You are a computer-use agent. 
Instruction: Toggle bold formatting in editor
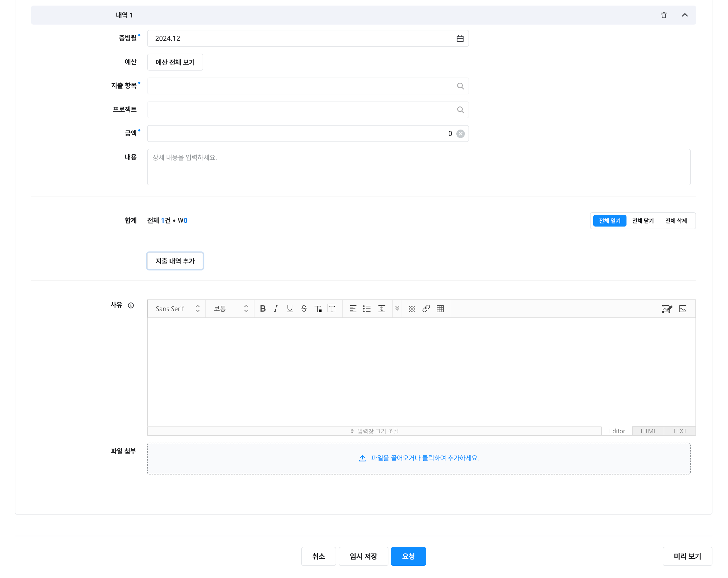coord(263,309)
